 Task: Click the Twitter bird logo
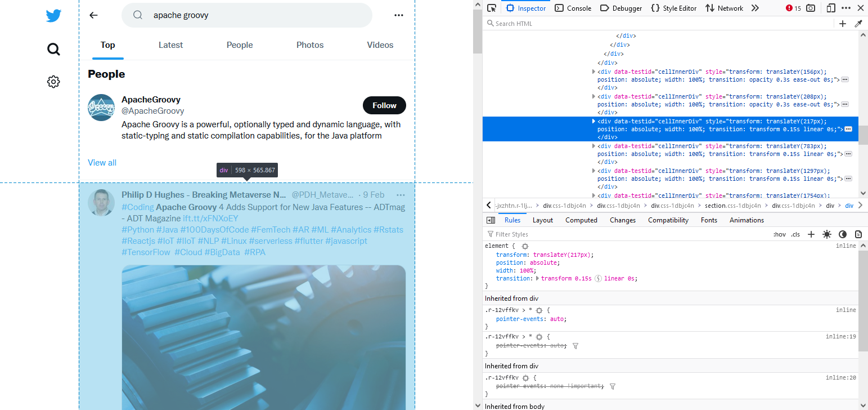click(53, 16)
